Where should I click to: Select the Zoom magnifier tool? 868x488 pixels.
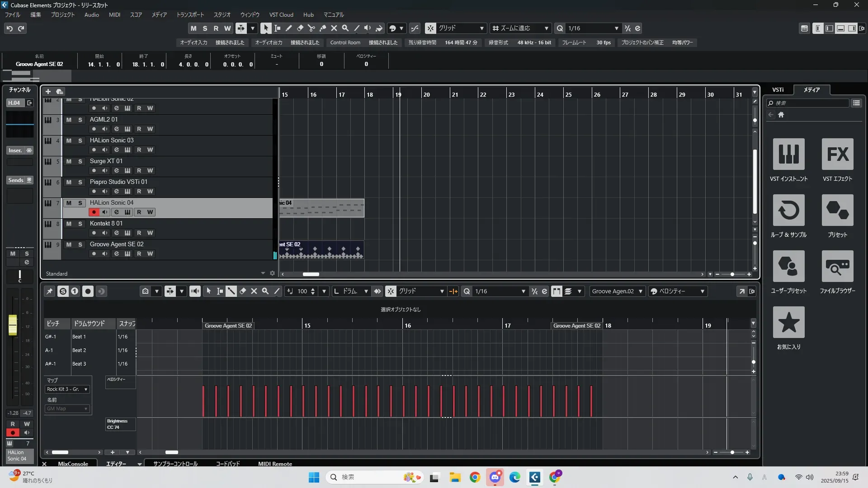point(345,28)
